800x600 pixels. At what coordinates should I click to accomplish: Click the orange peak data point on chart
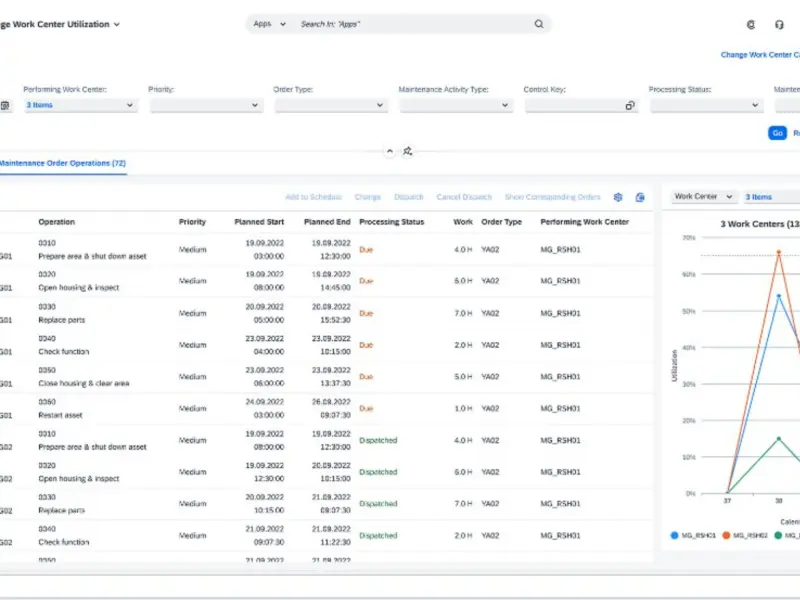click(779, 252)
